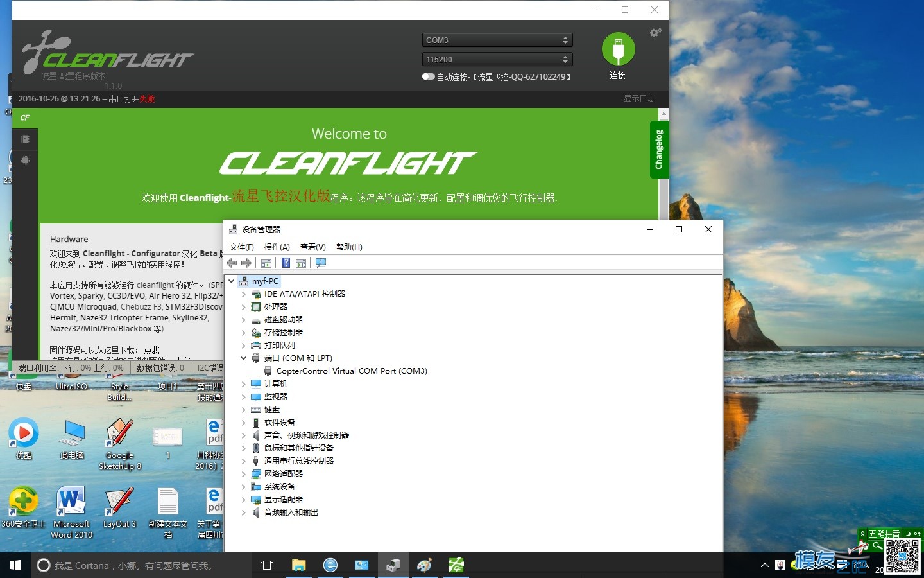Open the Changelog side tab

click(659, 149)
